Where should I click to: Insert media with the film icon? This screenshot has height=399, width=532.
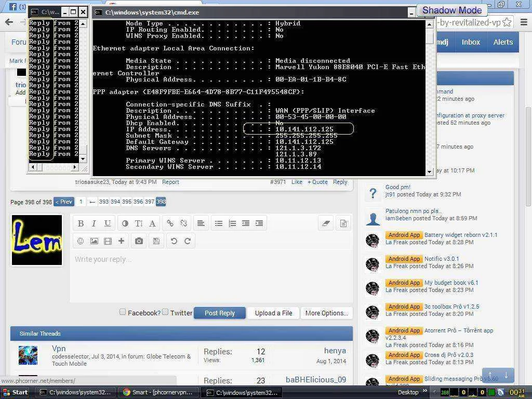coord(108,241)
